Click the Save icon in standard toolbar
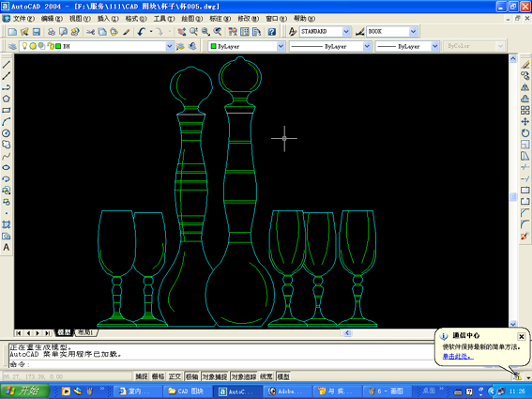 point(37,32)
